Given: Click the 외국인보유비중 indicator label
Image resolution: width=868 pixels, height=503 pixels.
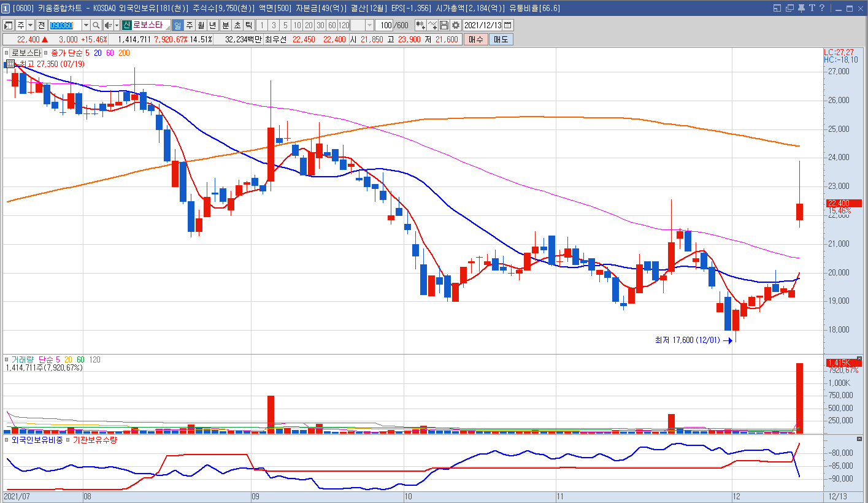Looking at the screenshot, I should pyautogui.click(x=37, y=440).
